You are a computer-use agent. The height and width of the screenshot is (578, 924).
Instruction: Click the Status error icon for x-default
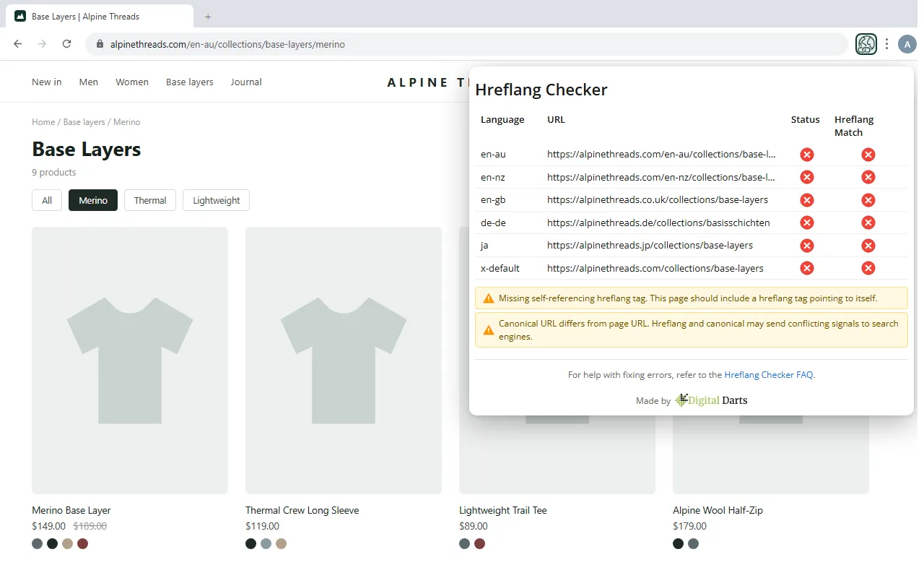tap(807, 268)
